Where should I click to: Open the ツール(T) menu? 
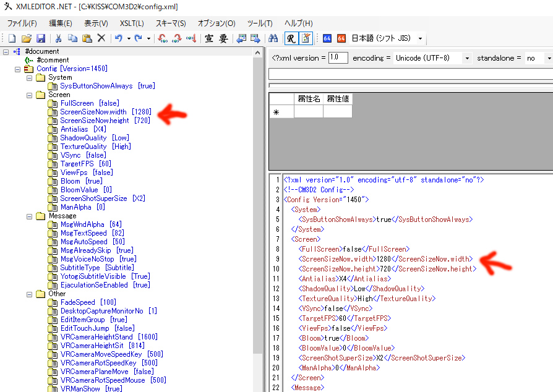[260, 23]
